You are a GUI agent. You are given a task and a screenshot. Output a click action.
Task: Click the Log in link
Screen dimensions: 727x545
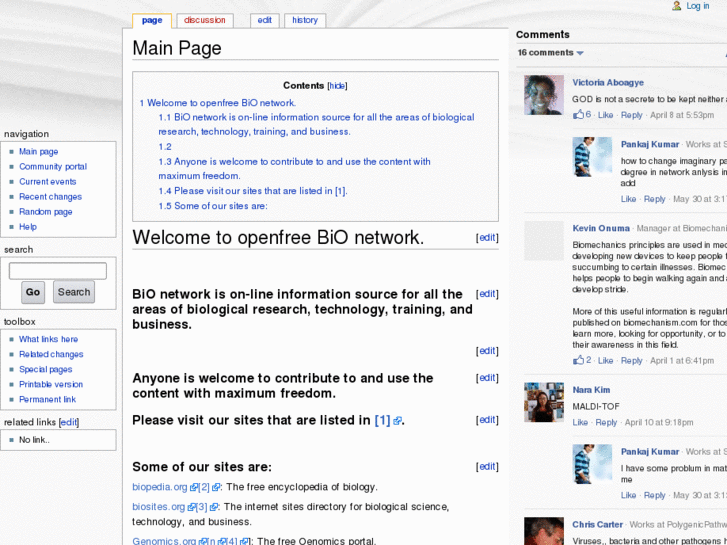698,6
